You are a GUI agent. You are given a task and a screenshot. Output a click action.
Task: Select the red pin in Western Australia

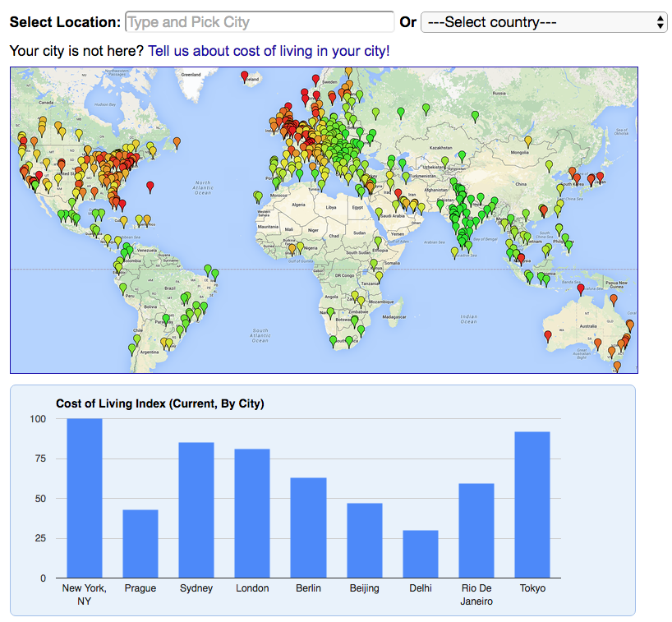click(x=548, y=335)
